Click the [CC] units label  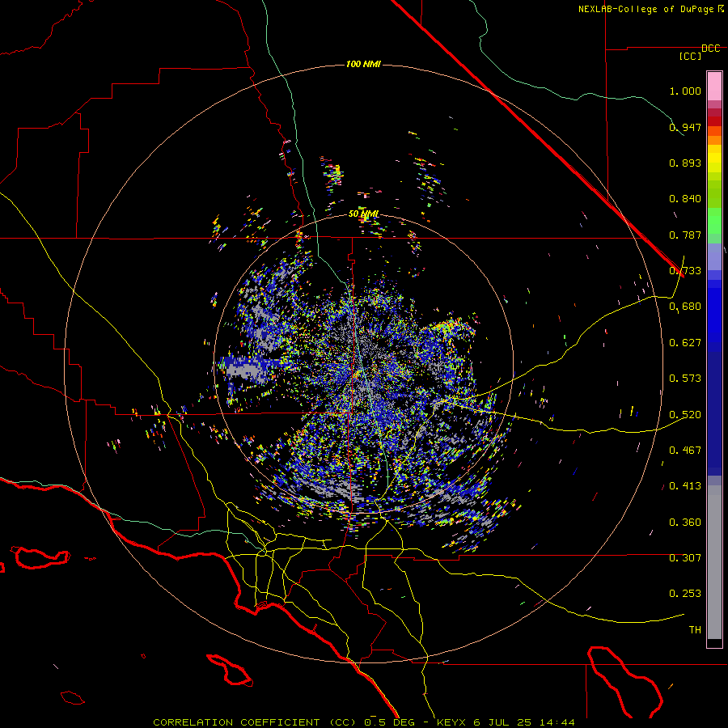[691, 56]
